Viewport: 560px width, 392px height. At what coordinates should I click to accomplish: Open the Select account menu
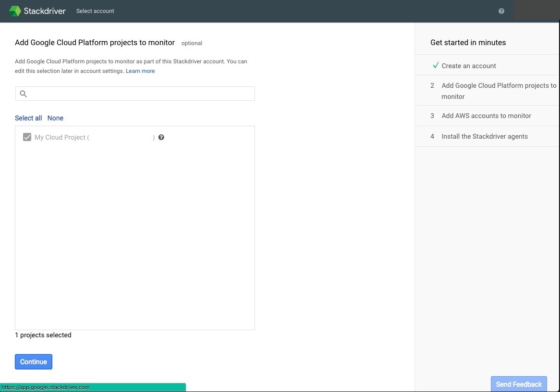[x=95, y=11]
